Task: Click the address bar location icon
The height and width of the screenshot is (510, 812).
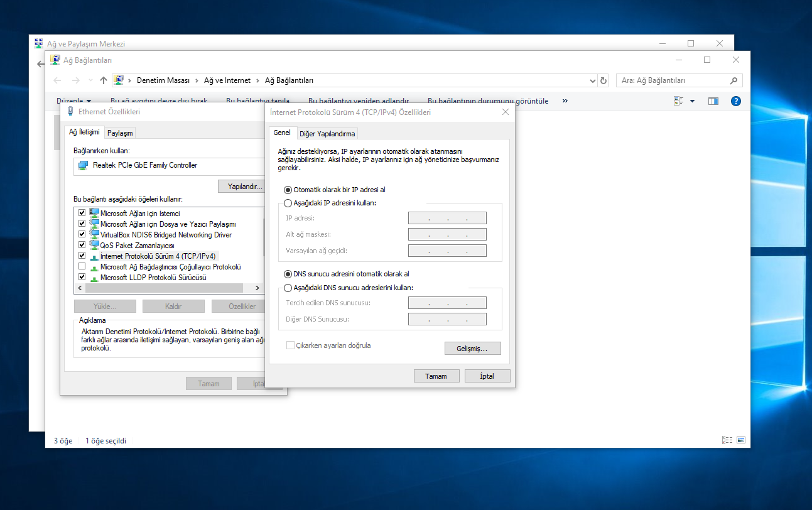Action: point(119,80)
